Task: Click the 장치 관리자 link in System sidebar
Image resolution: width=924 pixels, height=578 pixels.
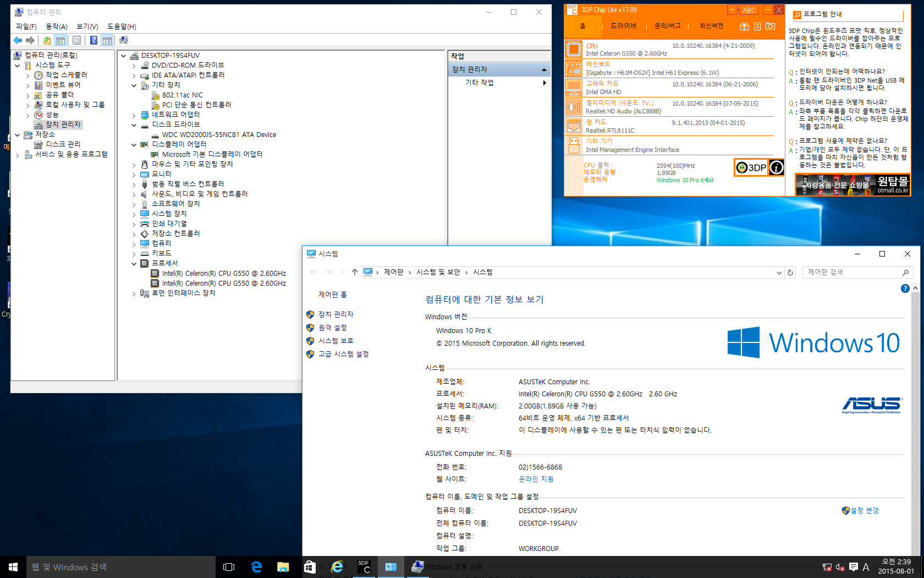Action: coord(335,314)
